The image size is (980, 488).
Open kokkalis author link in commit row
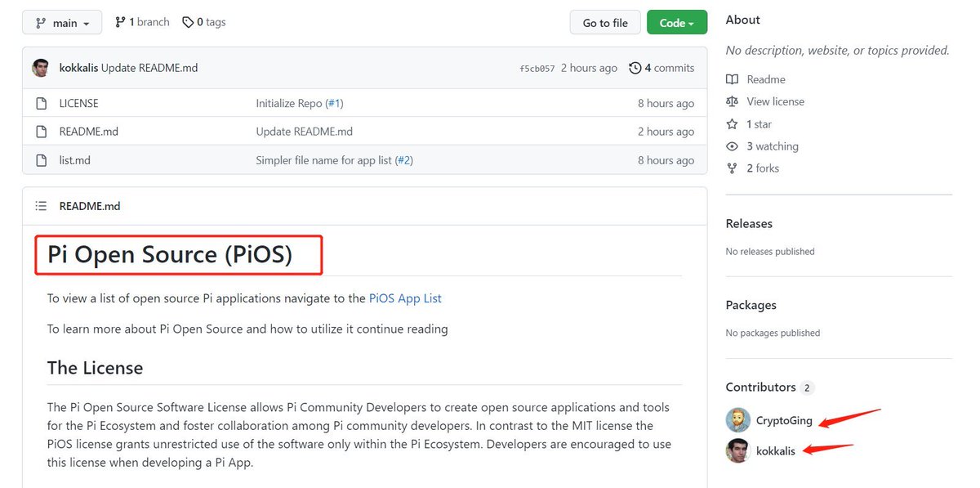(x=78, y=68)
